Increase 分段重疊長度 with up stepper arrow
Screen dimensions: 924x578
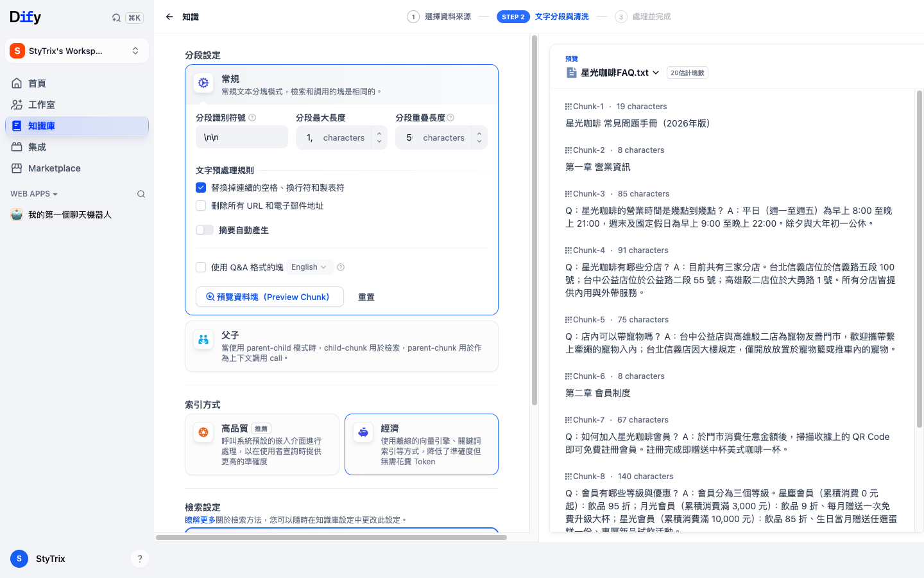point(479,134)
